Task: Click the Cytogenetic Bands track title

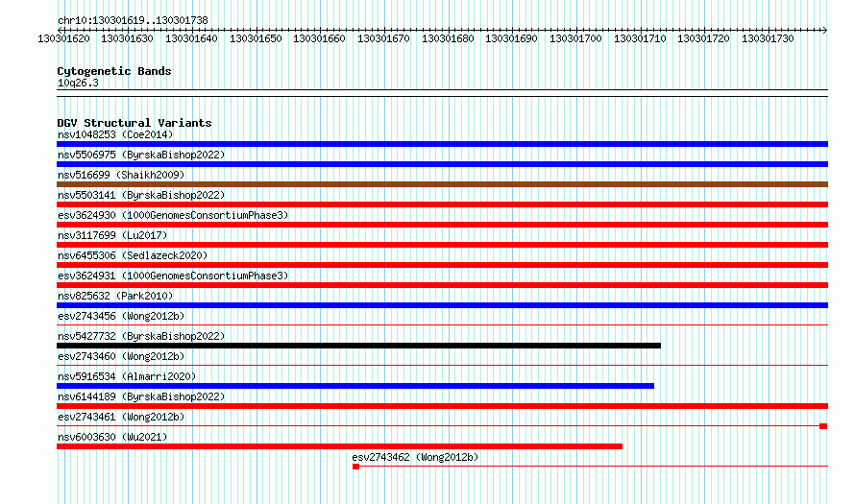Action: click(114, 71)
